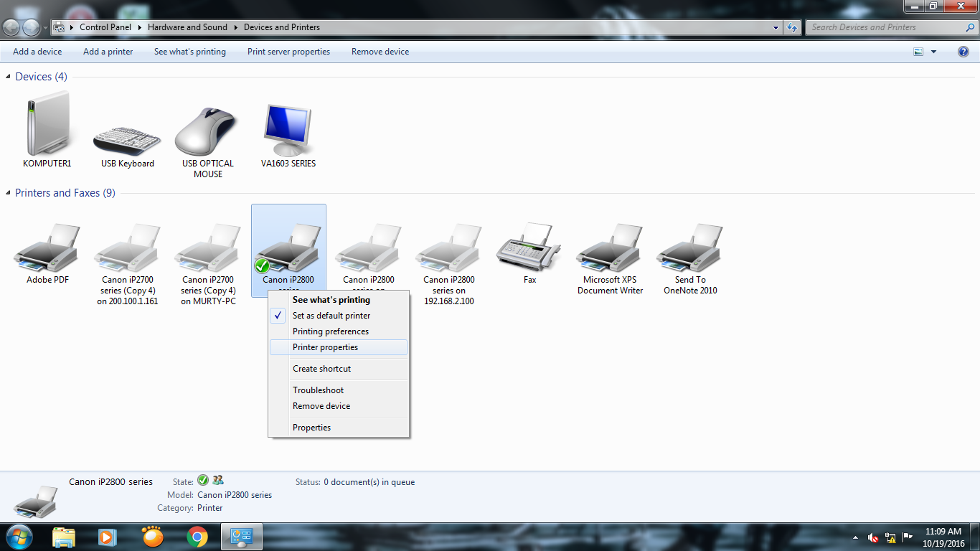The height and width of the screenshot is (551, 980).
Task: Unmute the system volume in tray
Action: pos(872,537)
